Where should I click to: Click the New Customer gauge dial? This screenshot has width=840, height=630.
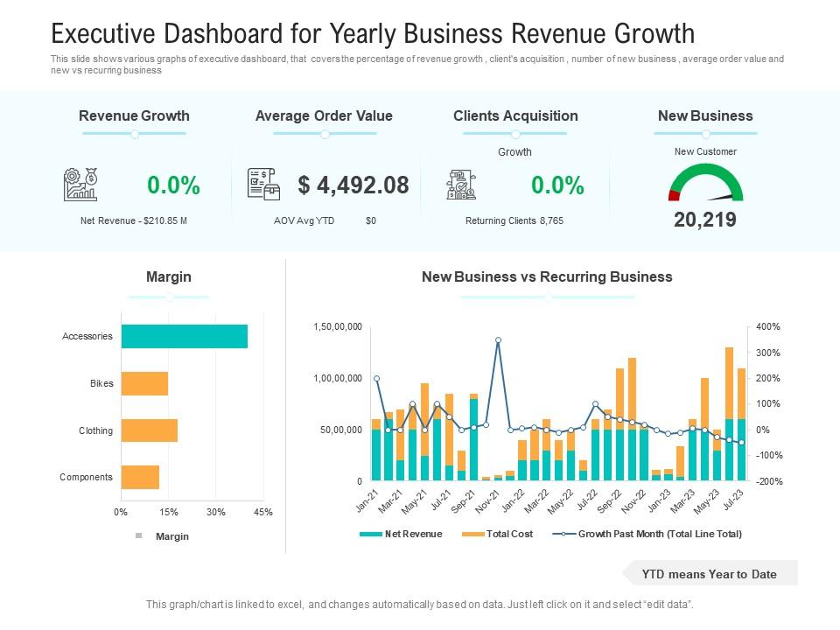pyautogui.click(x=705, y=183)
